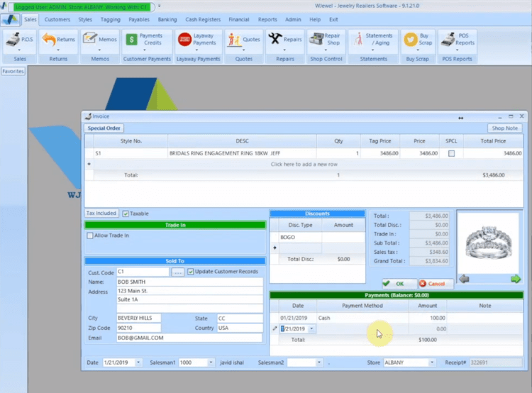The image size is (532, 393).
Task: Expand the Salesman1 dropdown
Action: tap(211, 362)
